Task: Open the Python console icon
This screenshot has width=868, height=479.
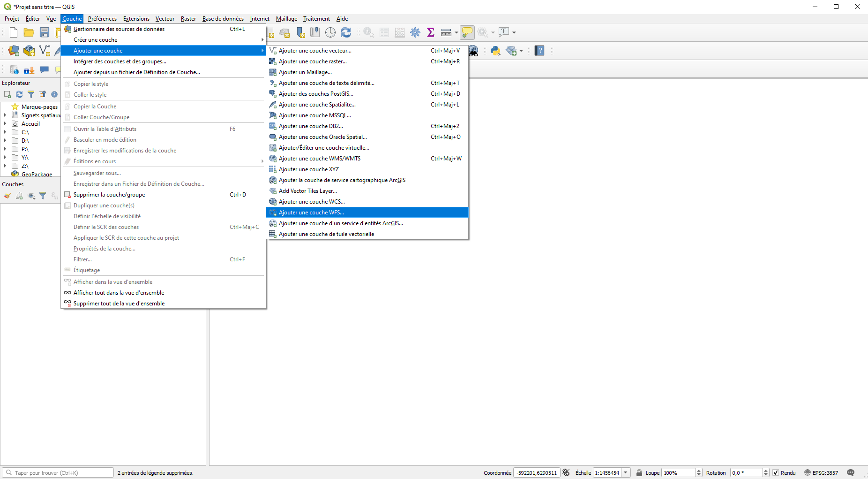Action: (495, 51)
